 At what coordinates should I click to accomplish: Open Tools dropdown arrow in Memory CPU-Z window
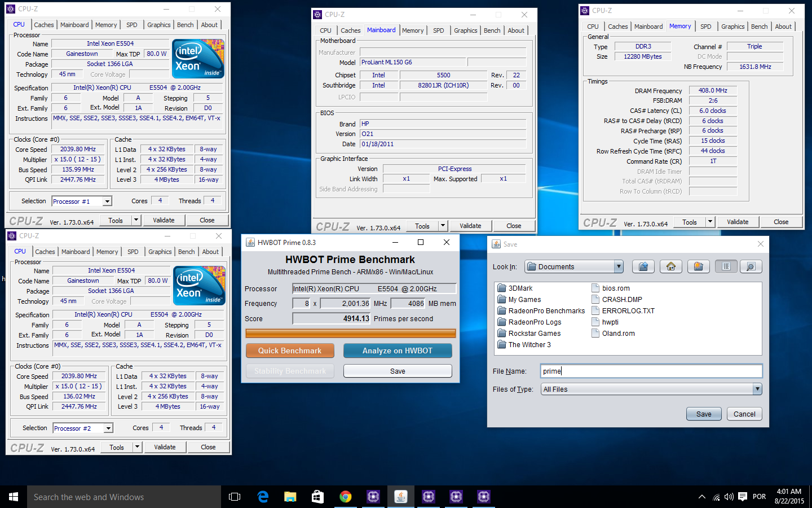(710, 222)
